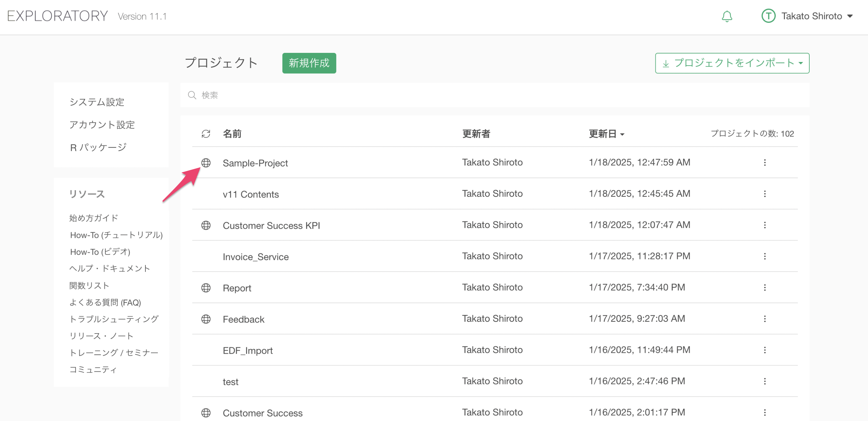Open ヘルプ・ドキュメント link
The height and width of the screenshot is (421, 868).
coord(110,269)
